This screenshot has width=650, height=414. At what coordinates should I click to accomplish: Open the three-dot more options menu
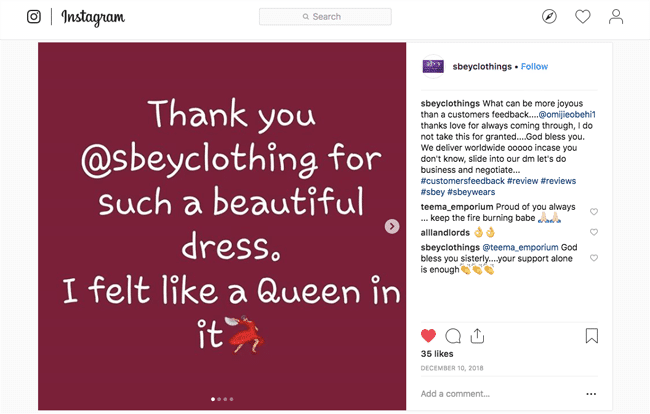(x=592, y=394)
